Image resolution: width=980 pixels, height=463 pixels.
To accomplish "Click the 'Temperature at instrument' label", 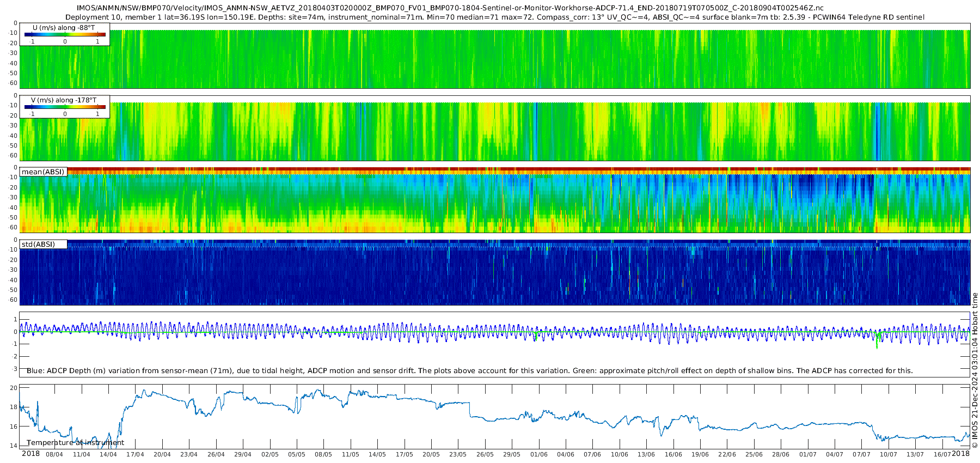I will [75, 443].
